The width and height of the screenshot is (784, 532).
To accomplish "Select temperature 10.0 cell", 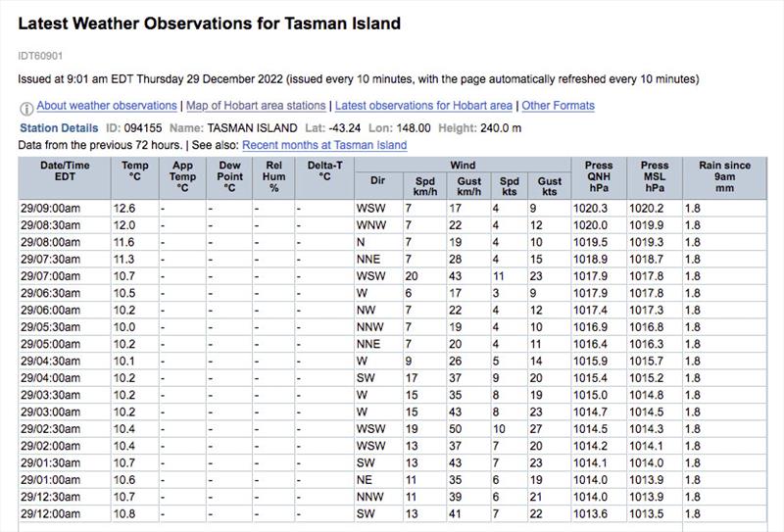I will (x=135, y=327).
